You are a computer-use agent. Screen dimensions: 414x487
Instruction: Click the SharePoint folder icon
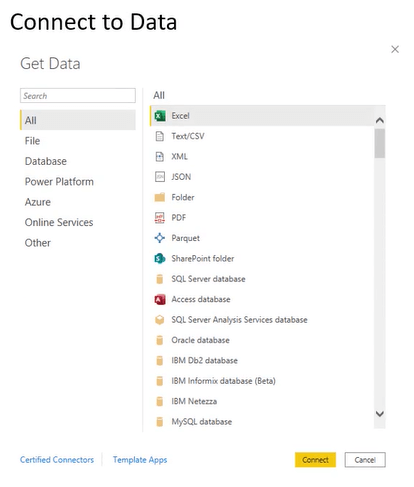[x=160, y=258]
